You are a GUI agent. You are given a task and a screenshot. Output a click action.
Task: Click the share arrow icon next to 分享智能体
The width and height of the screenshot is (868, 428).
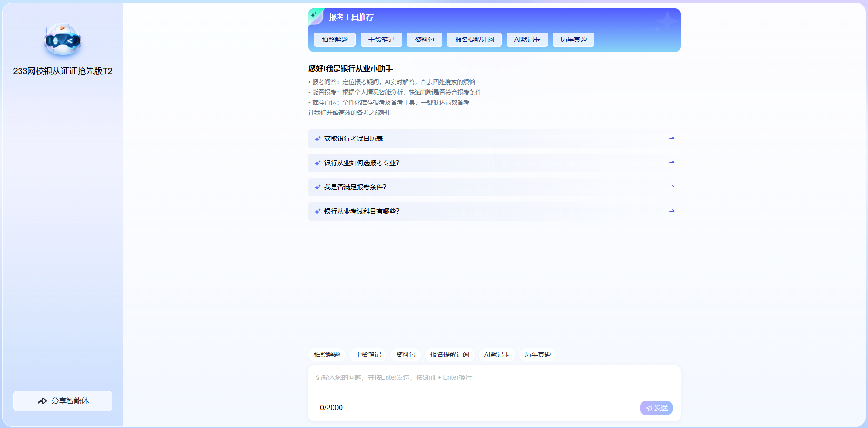(x=42, y=401)
